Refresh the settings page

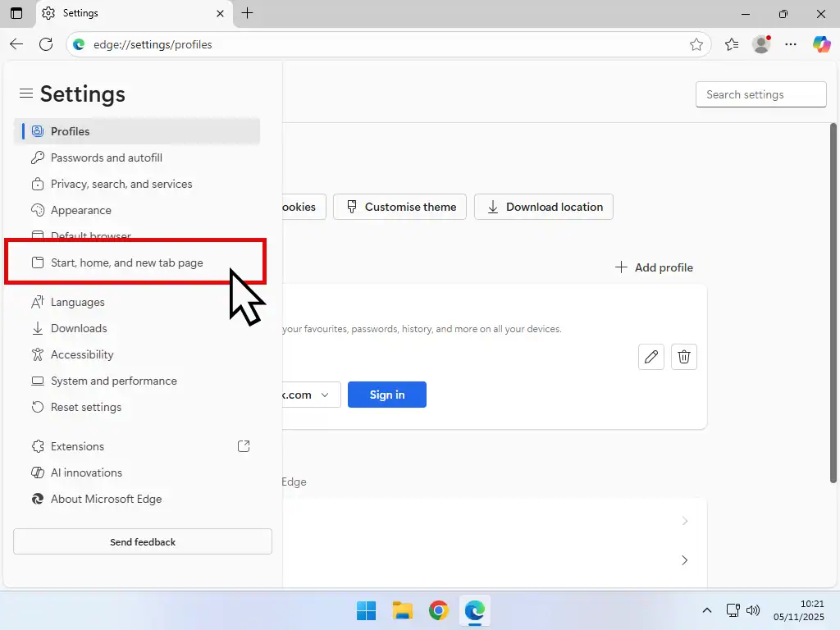[x=46, y=44]
